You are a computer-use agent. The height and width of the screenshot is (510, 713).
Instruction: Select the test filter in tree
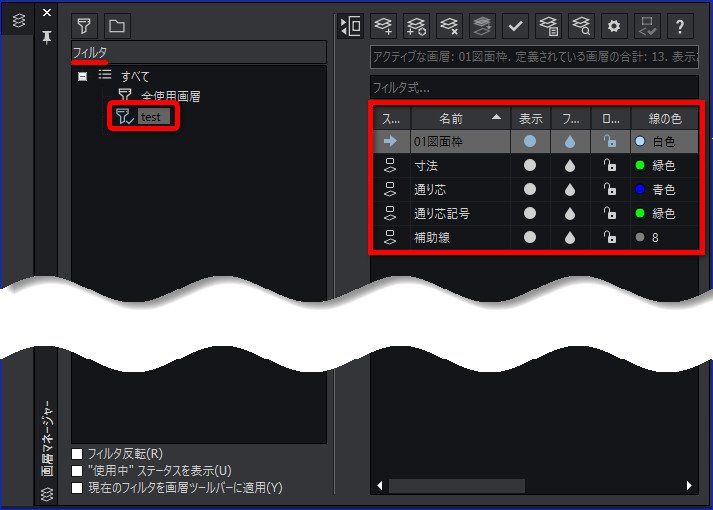[x=151, y=117]
